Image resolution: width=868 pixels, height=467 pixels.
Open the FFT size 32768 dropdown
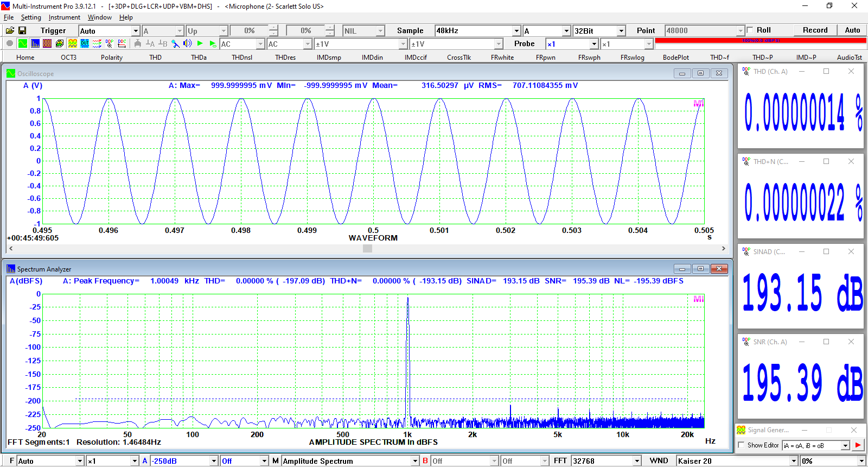click(x=607, y=461)
